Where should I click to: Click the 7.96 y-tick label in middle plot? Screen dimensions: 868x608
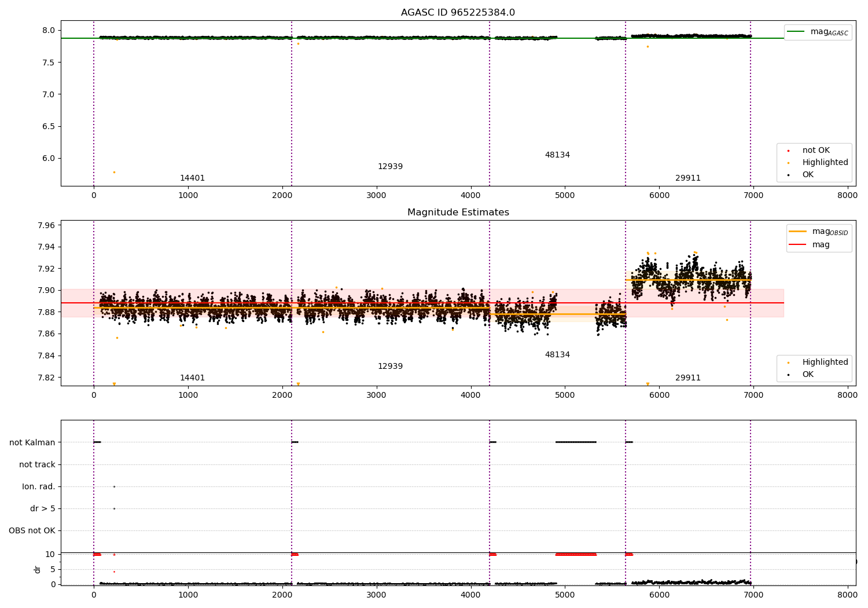(x=46, y=225)
